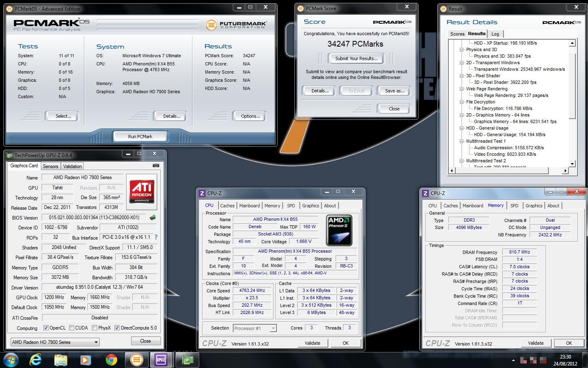Switch to CPU-Z purple taskbar icon
The height and width of the screenshot is (368, 588).
[x=161, y=360]
